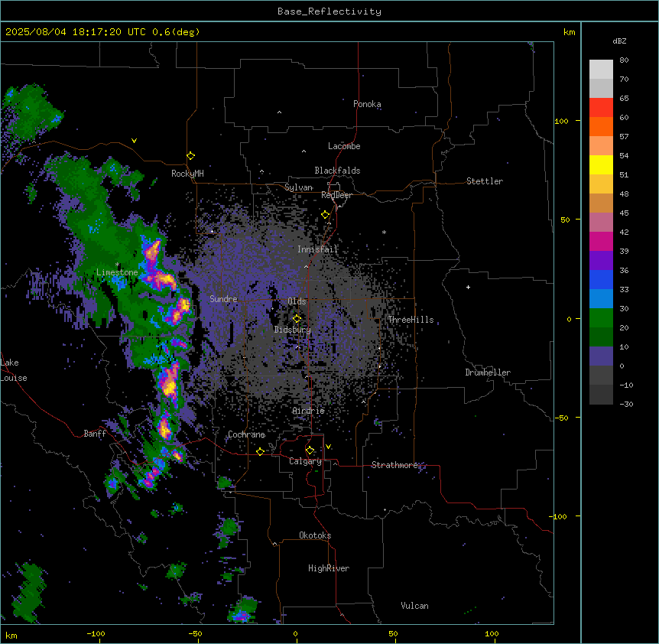
Task: Click the ThreeHills label
Action: (411, 320)
